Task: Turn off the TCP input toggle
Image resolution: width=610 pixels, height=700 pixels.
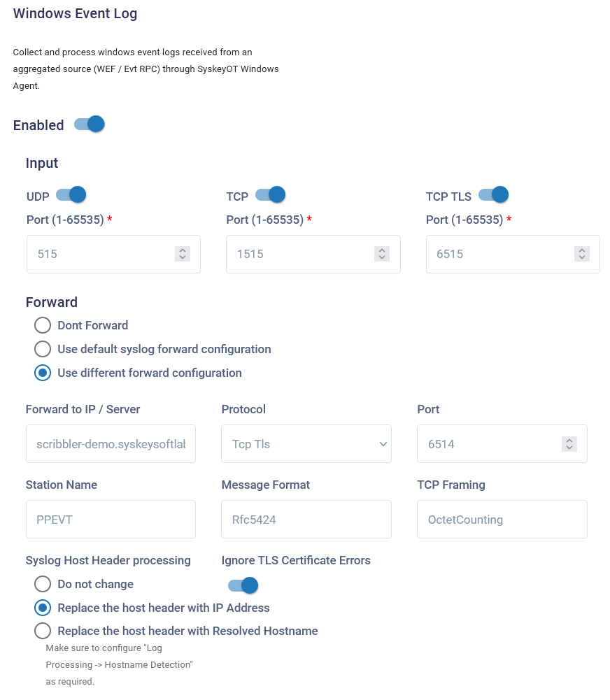Action: [x=271, y=194]
